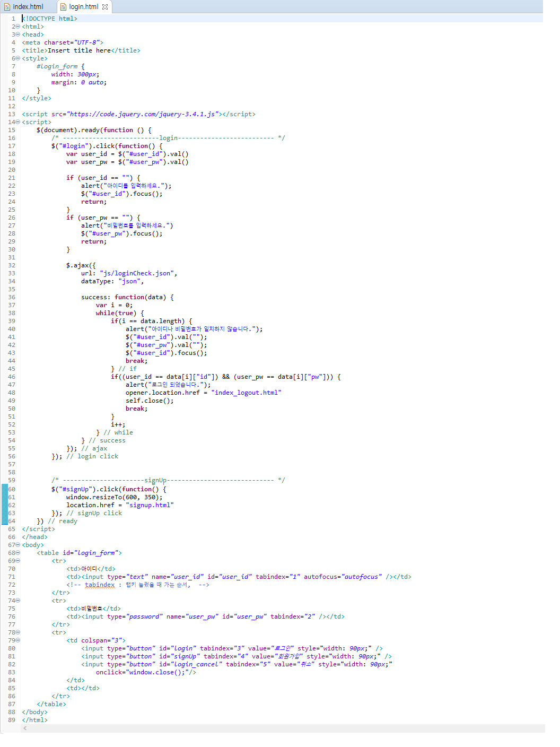
Task: Collapse the <script> block fold marker on line 14
Action: tap(18, 122)
